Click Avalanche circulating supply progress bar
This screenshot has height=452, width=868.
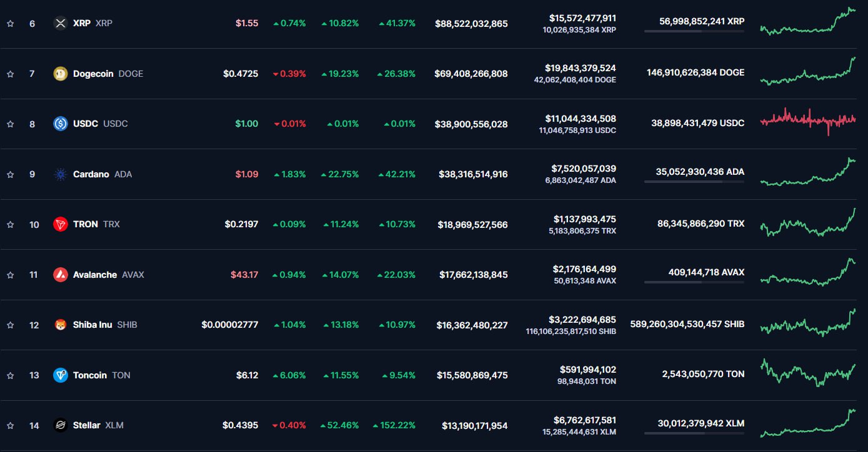pyautogui.click(x=694, y=282)
